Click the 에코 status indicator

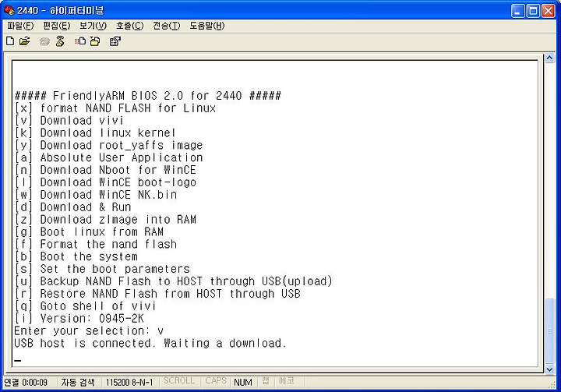click(286, 380)
